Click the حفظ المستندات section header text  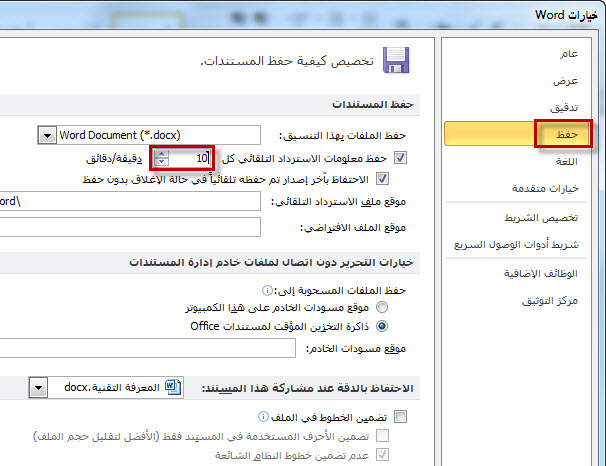click(x=373, y=105)
